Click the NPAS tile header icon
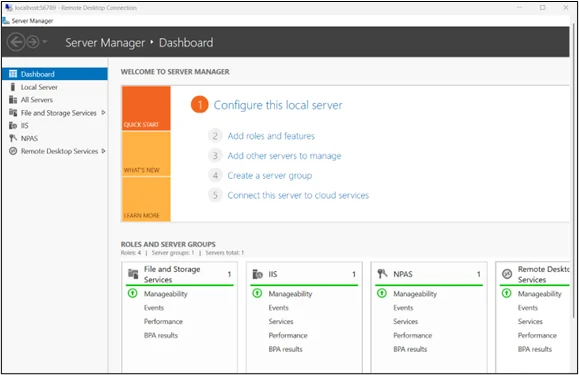The width and height of the screenshot is (579, 375). pos(382,274)
